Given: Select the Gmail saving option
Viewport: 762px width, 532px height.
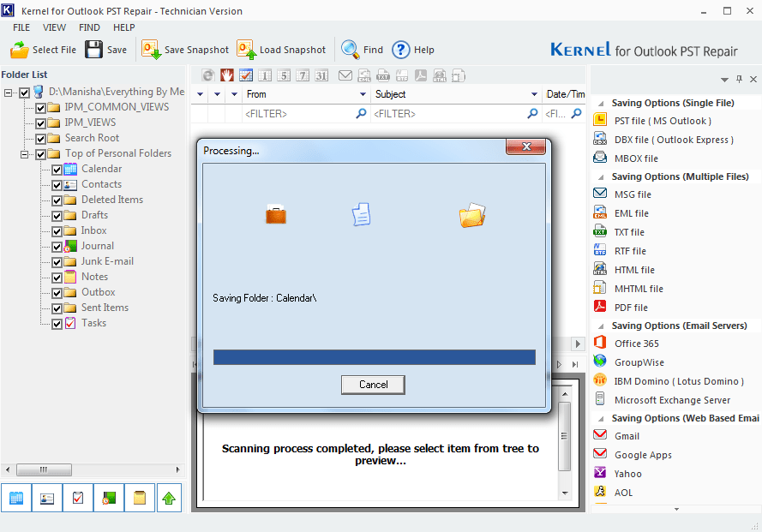Looking at the screenshot, I should tap(627, 436).
